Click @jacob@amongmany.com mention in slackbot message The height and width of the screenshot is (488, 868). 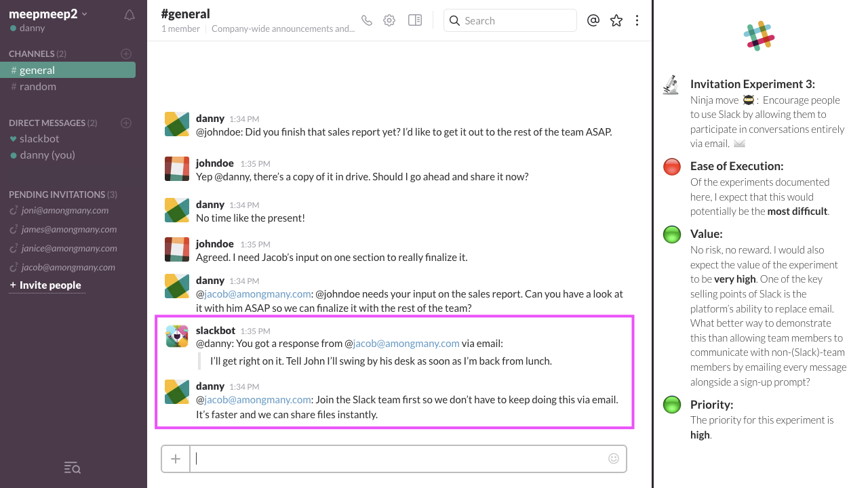tap(402, 344)
